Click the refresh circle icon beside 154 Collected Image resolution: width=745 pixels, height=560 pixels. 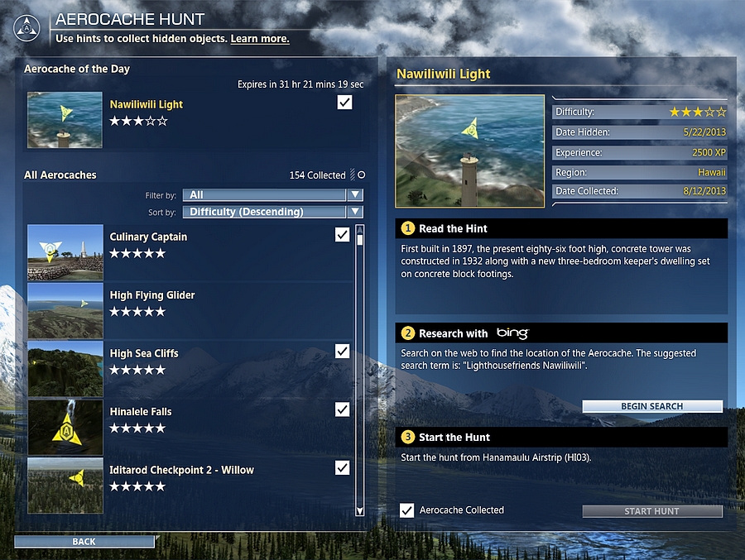point(361,175)
